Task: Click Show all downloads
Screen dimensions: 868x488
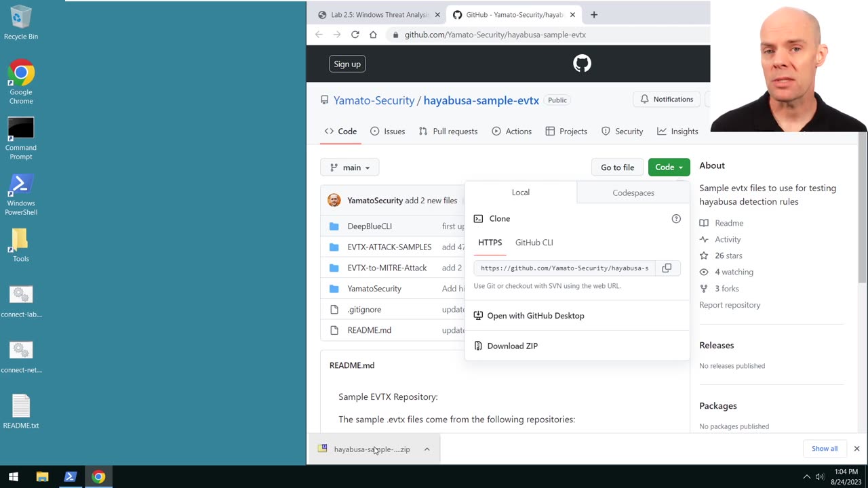Action: click(825, 449)
